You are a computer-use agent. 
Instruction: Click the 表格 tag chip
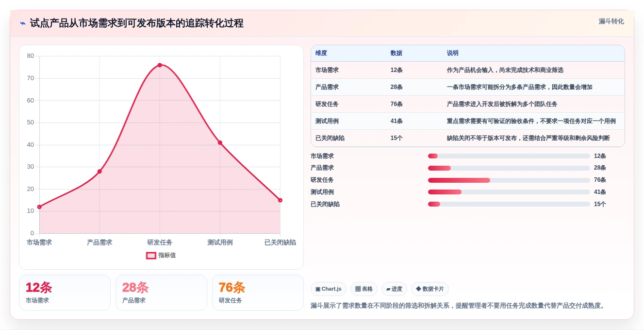[x=364, y=289]
